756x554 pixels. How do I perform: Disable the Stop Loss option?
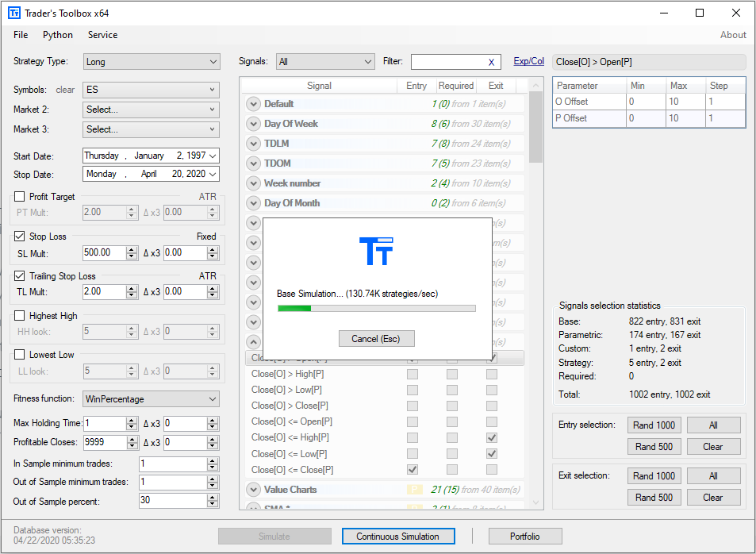tap(19, 236)
